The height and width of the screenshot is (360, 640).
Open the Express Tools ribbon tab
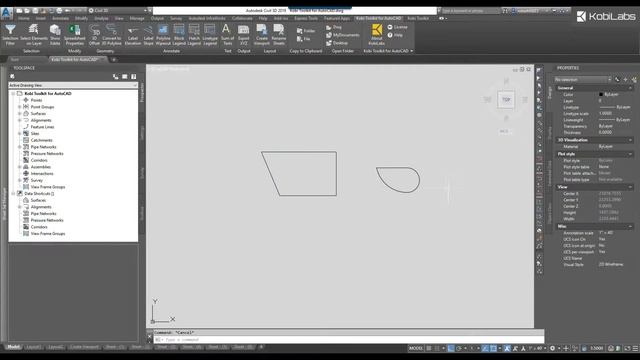tap(306, 18)
